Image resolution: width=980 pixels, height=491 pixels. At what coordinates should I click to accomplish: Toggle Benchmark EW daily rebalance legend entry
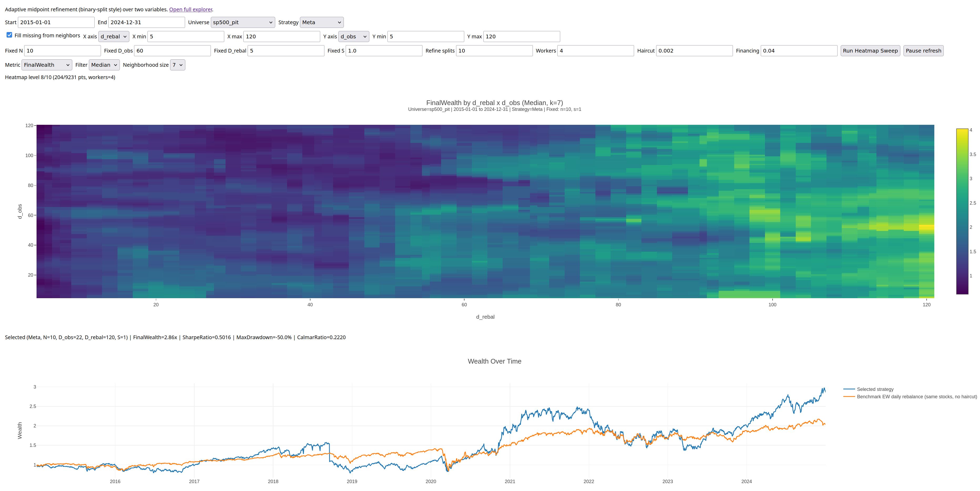tap(910, 396)
